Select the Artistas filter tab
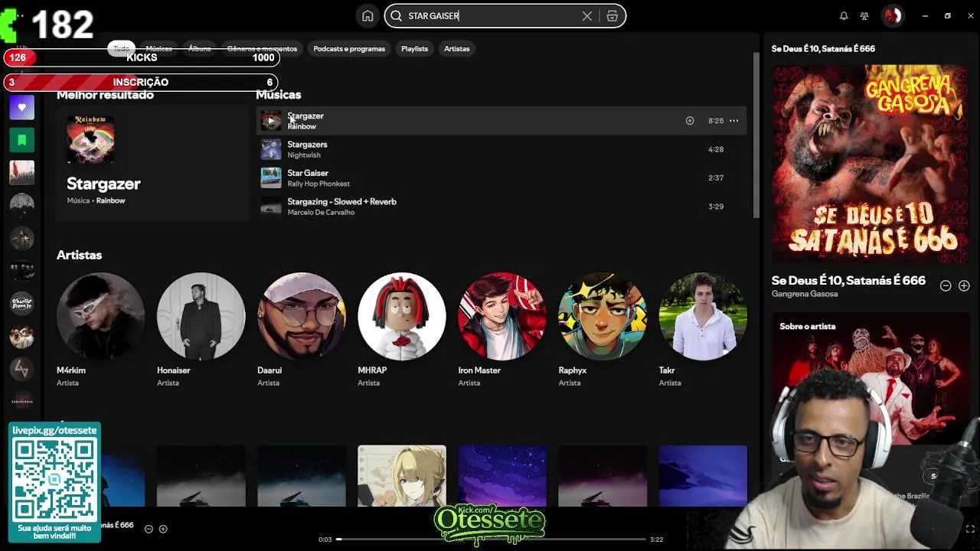This screenshot has width=980, height=551. 457,48
